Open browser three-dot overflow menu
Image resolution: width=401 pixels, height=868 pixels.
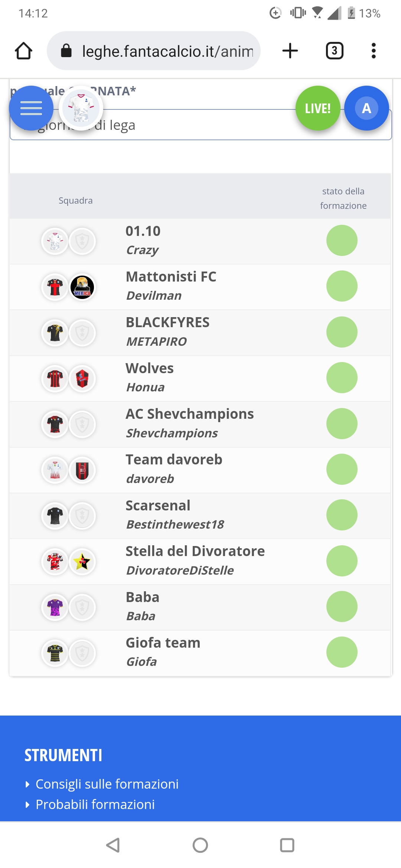coord(374,51)
